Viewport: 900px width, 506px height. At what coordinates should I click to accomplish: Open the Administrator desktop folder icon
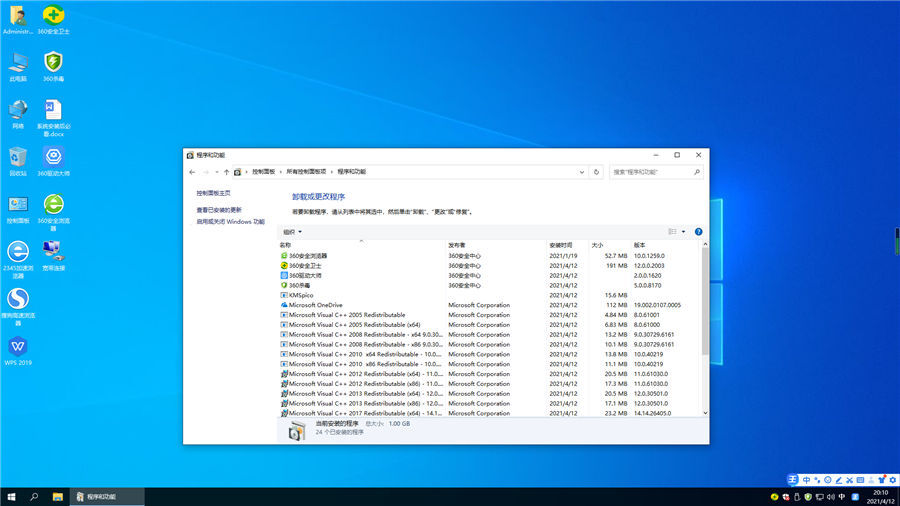coord(18,20)
